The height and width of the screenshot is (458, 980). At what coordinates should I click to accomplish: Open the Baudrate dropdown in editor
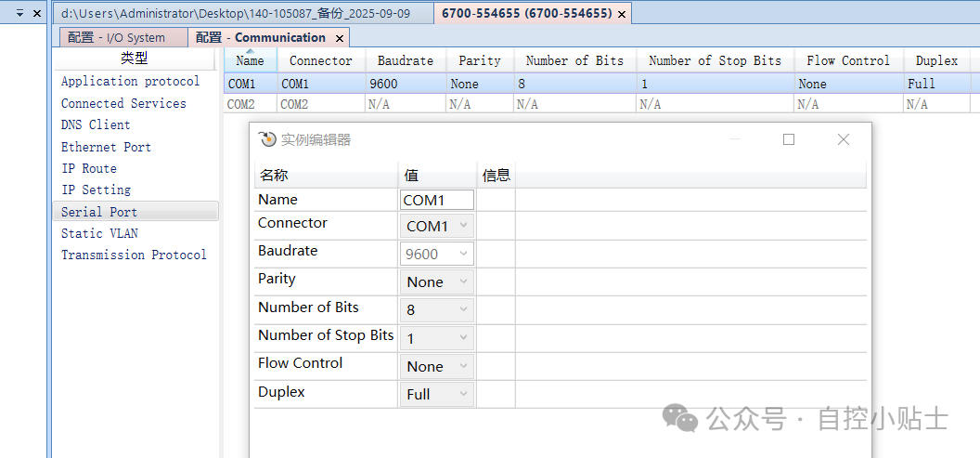point(437,254)
